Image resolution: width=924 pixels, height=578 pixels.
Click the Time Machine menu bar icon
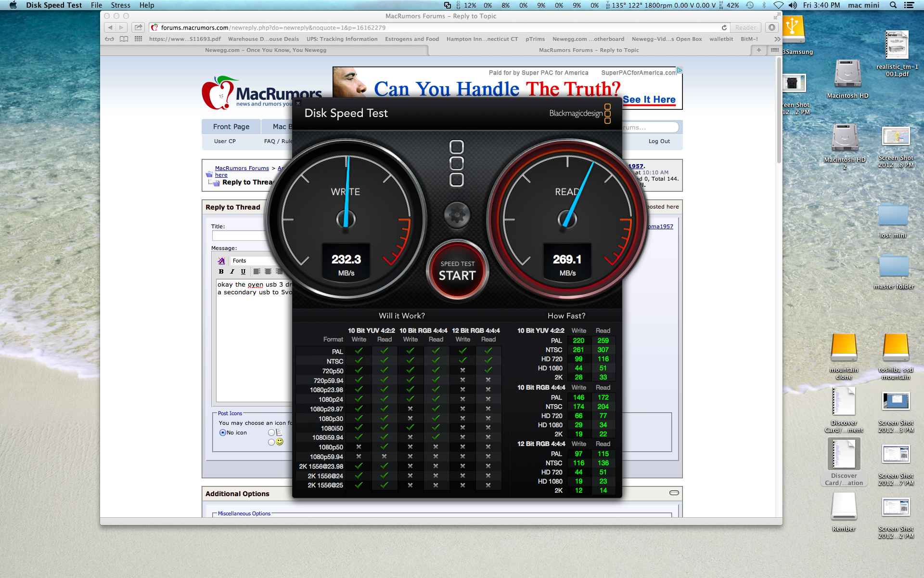750,5
